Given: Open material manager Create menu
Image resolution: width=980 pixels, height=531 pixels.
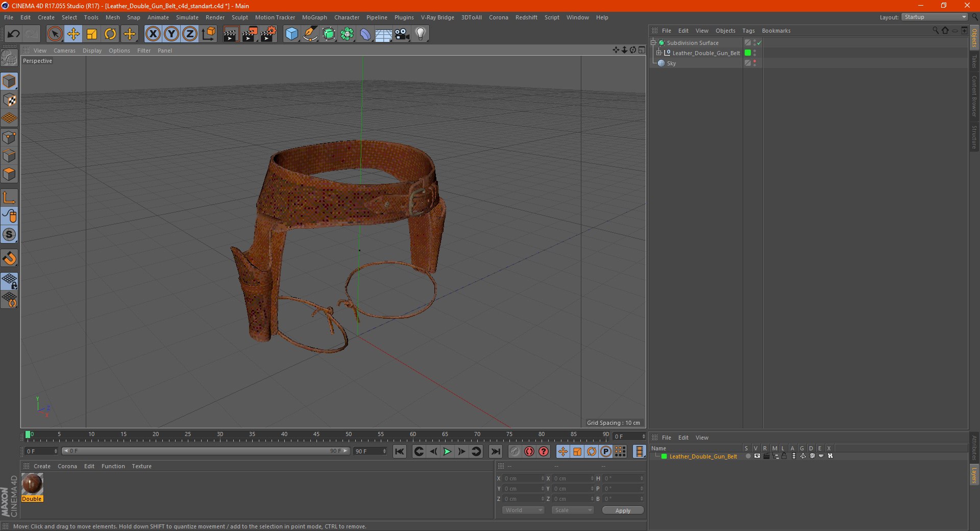Looking at the screenshot, I should click(42, 466).
